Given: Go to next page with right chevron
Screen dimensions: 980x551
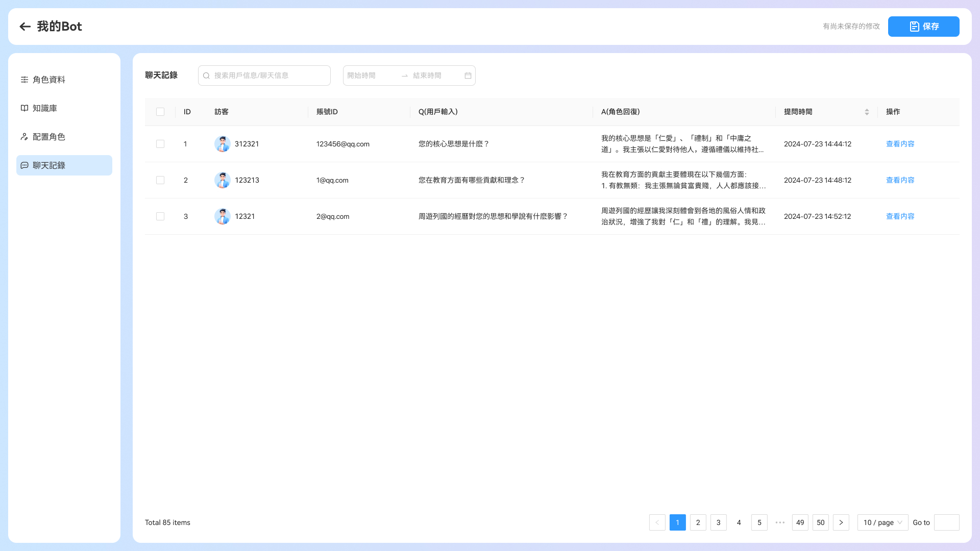Looking at the screenshot, I should coord(841,522).
